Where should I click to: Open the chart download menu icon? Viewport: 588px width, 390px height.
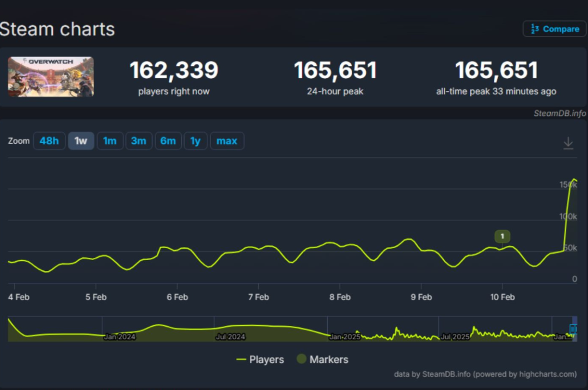pyautogui.click(x=568, y=143)
